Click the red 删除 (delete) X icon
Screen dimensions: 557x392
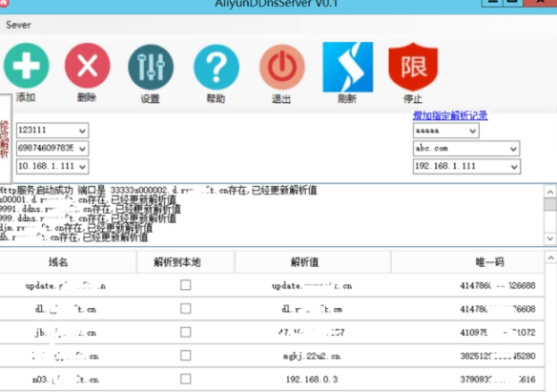tap(88, 66)
